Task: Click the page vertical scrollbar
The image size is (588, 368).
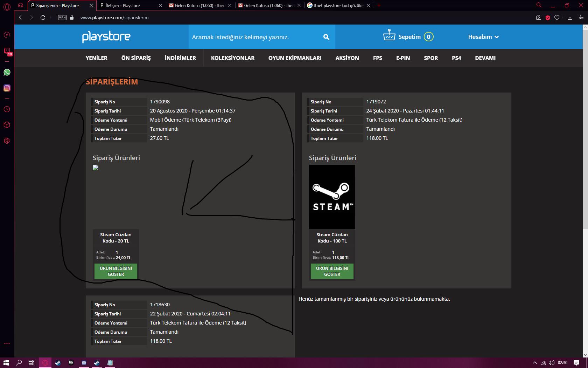Action: [x=585, y=130]
